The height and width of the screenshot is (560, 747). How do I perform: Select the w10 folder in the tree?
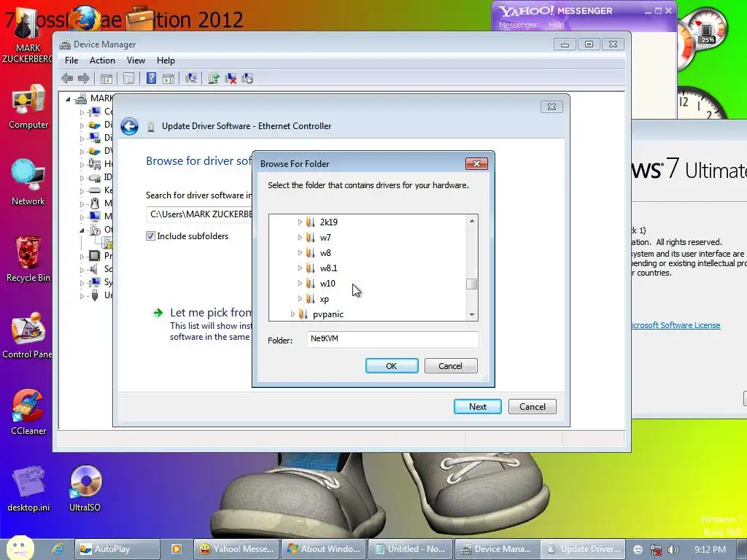[328, 284]
